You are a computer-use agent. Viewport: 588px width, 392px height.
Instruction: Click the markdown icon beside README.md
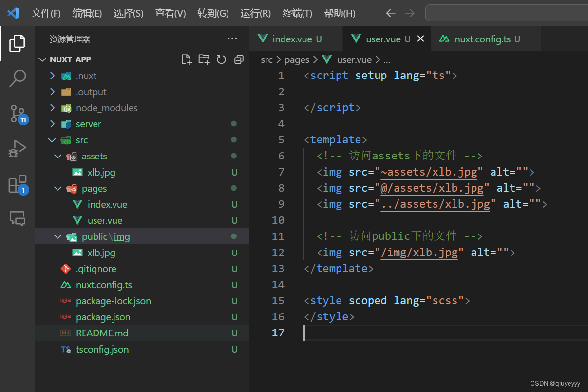[66, 333]
